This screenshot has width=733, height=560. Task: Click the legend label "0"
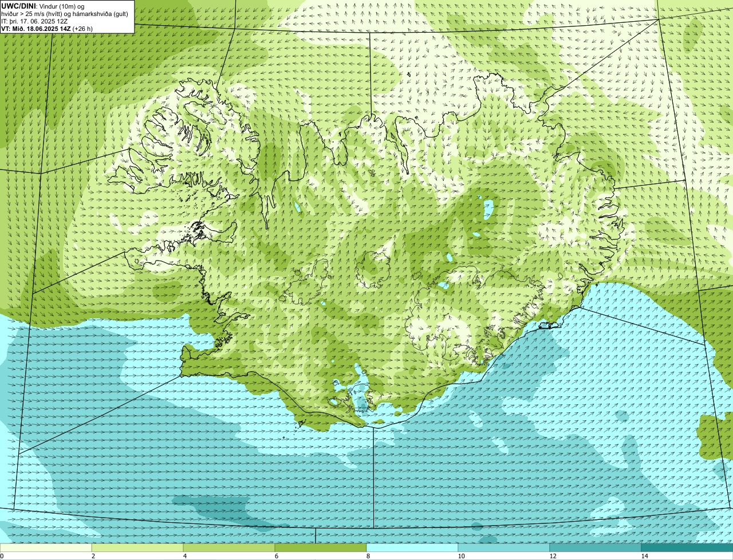click(2, 556)
